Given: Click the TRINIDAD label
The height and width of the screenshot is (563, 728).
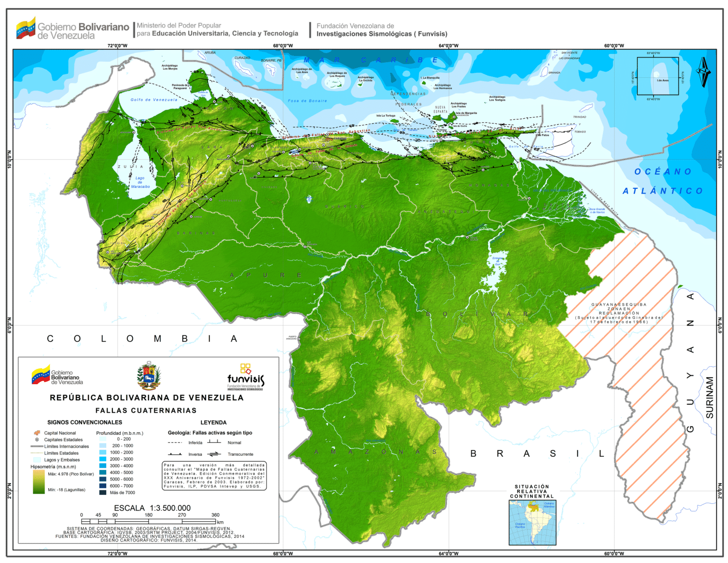Looking at the screenshot, I should 579,117.
